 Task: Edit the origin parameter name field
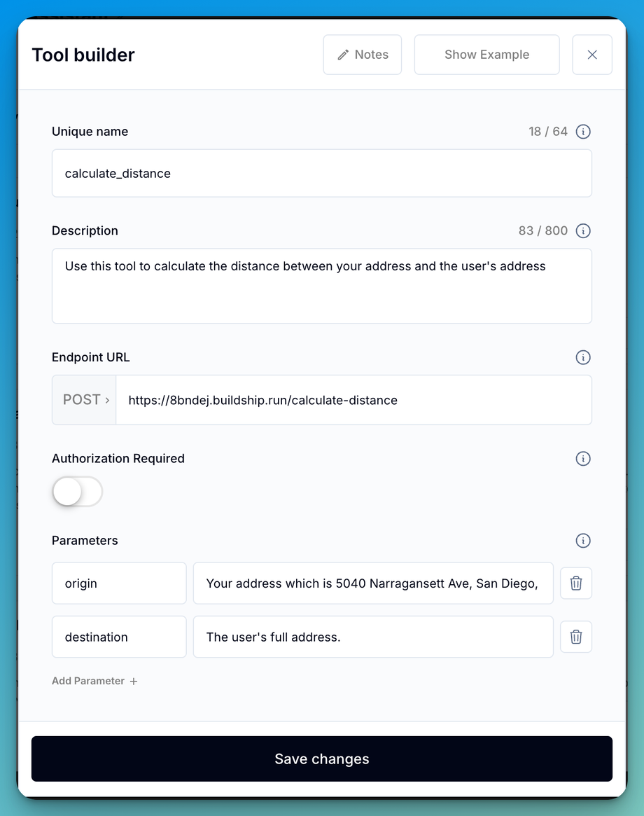click(x=119, y=583)
